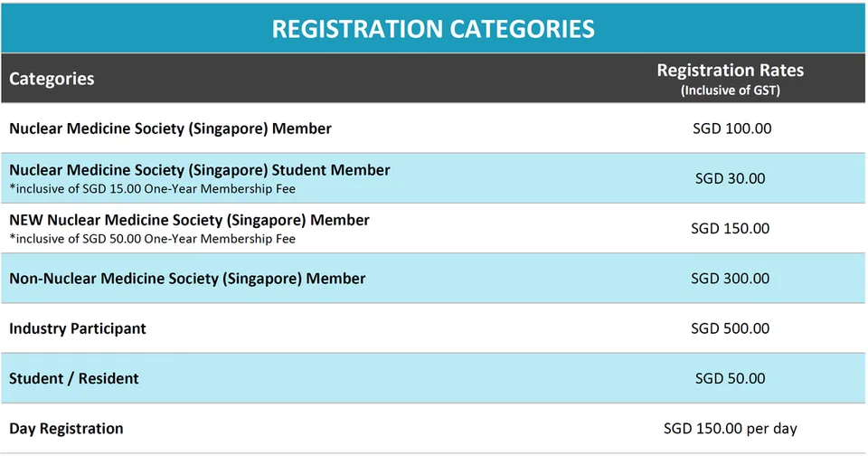
Task: Click the SGD 150.00 per day rate
Action: (x=731, y=428)
